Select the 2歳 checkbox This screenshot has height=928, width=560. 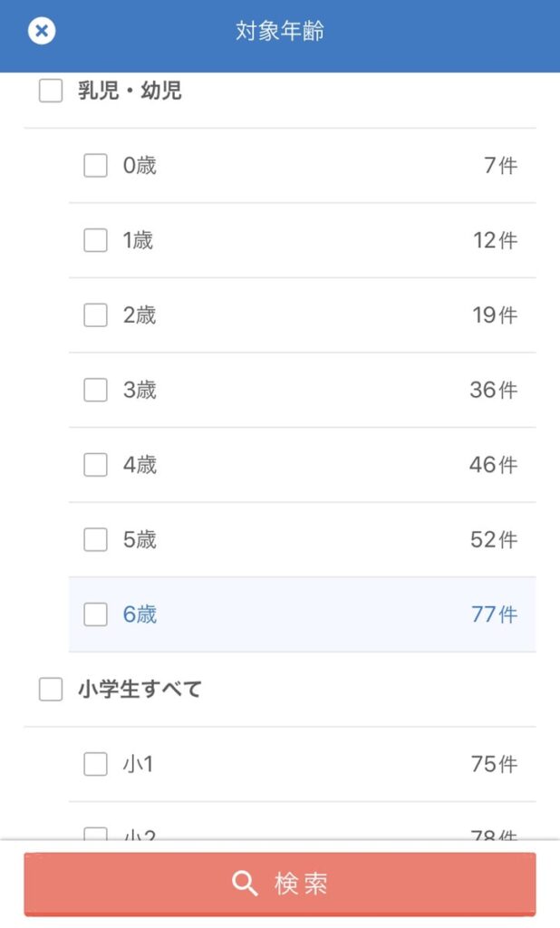pos(95,315)
